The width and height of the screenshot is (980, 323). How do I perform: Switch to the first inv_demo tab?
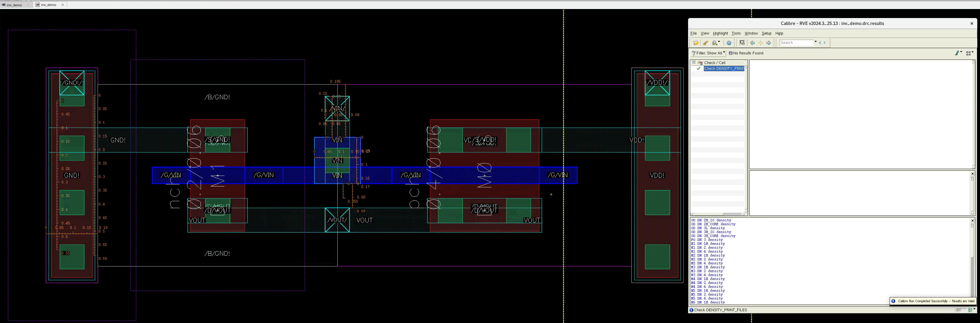click(14, 5)
